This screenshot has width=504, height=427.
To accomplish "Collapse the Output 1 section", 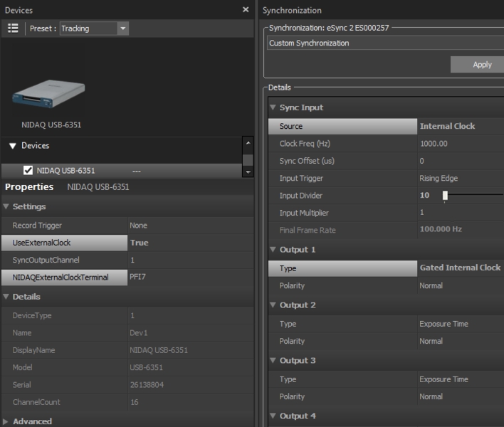I will 273,250.
